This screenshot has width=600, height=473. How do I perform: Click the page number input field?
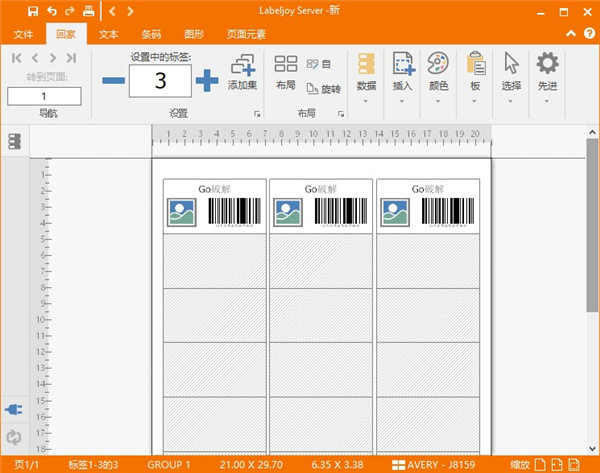pos(45,96)
